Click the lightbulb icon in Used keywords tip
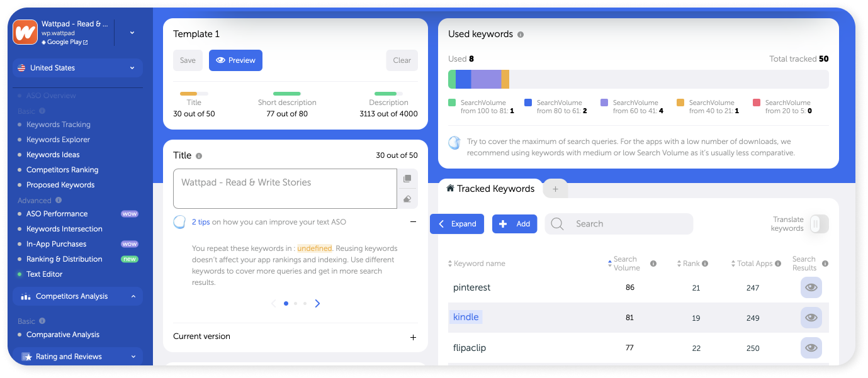The width and height of the screenshot is (868, 378). click(x=454, y=143)
